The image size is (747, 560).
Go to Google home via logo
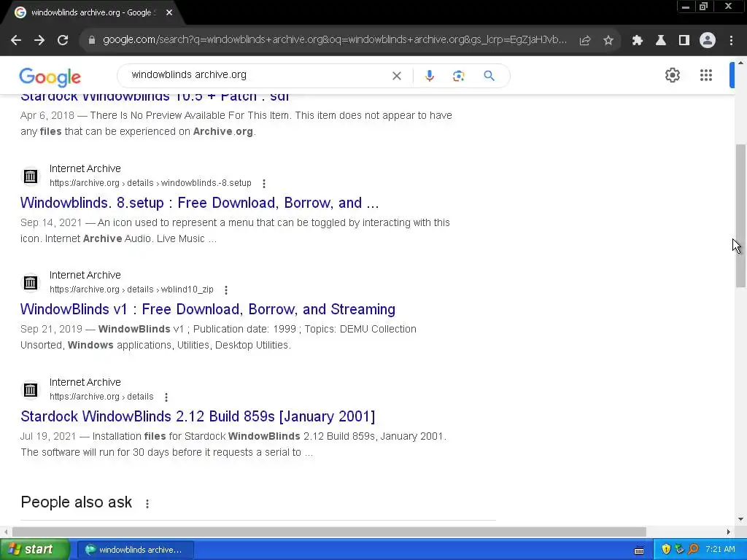50,77
